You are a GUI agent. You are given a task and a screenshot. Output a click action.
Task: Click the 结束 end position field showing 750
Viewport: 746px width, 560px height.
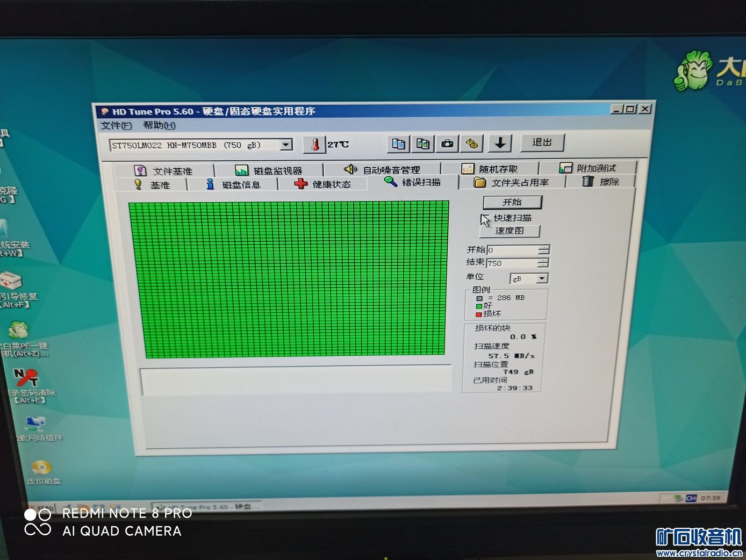tap(512, 263)
